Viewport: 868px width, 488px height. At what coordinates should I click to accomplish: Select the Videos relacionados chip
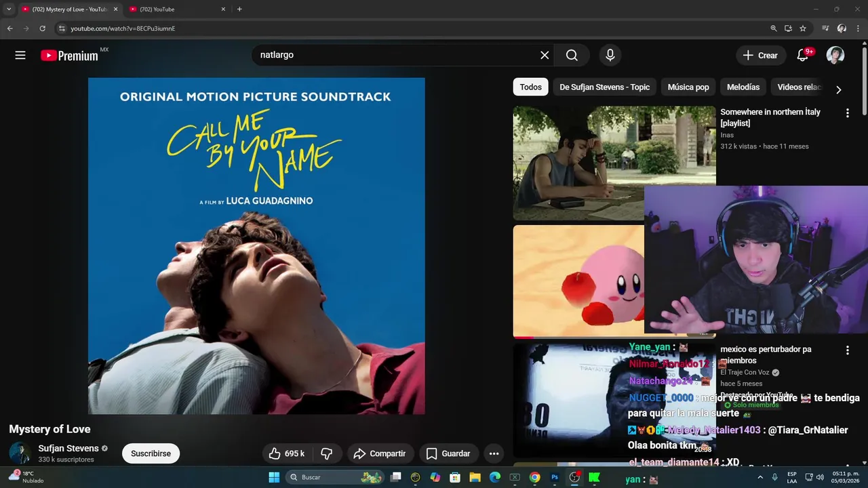(799, 87)
